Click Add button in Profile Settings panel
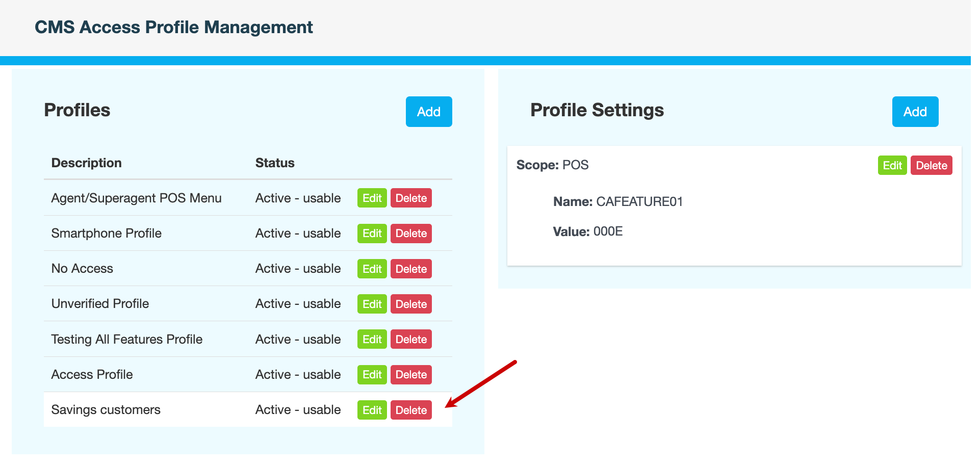Image resolution: width=980 pixels, height=465 pixels. [x=915, y=112]
